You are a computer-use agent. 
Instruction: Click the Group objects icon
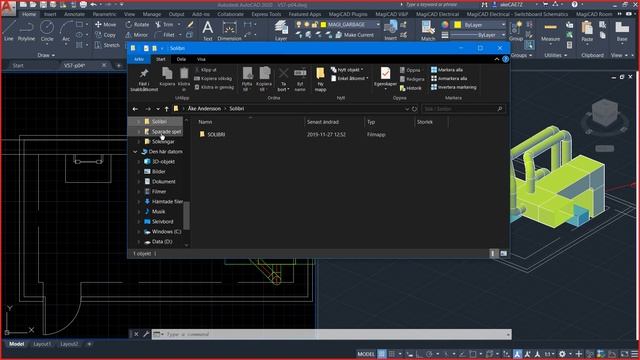(516, 30)
